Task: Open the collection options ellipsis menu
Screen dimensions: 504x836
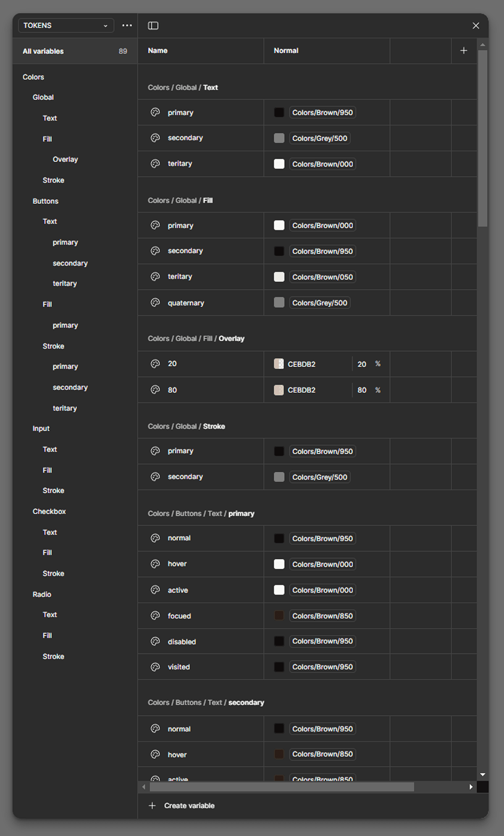Action: click(x=127, y=26)
